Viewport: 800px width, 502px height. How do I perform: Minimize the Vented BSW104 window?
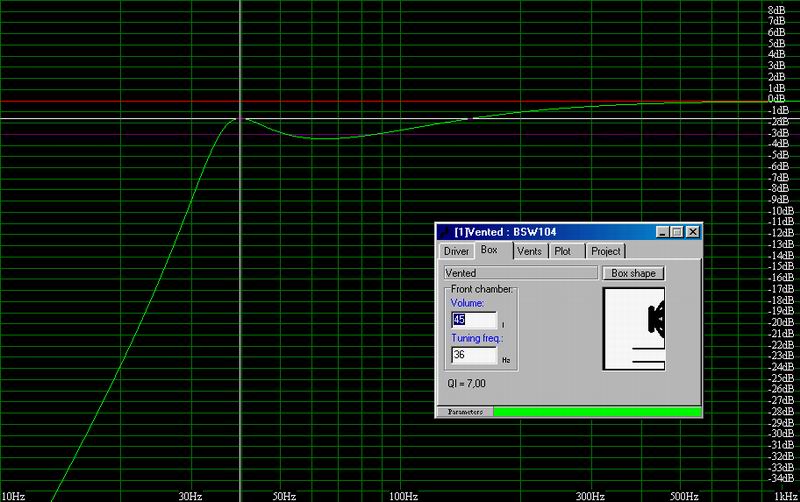[x=663, y=231]
